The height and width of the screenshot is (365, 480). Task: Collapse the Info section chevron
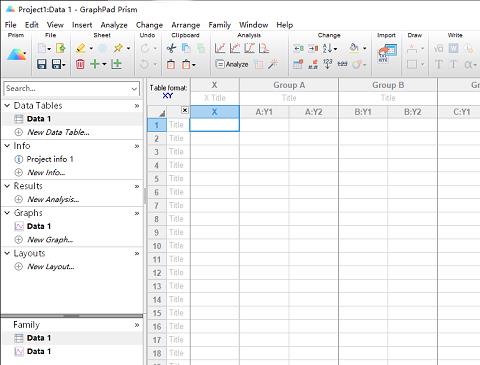click(x=7, y=146)
